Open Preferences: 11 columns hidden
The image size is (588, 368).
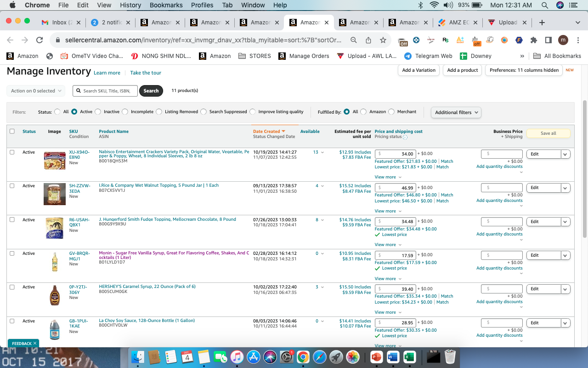click(524, 70)
